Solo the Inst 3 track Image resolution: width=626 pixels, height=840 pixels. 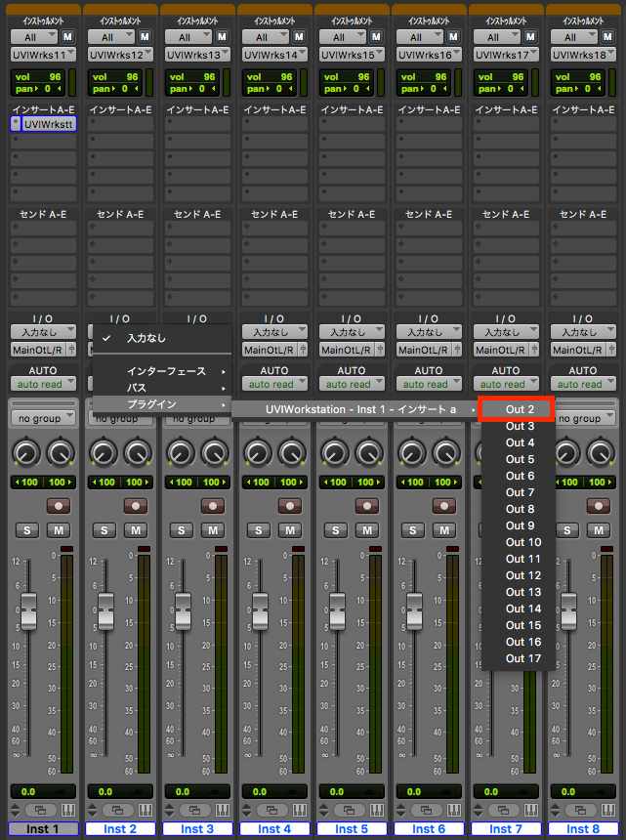click(182, 530)
